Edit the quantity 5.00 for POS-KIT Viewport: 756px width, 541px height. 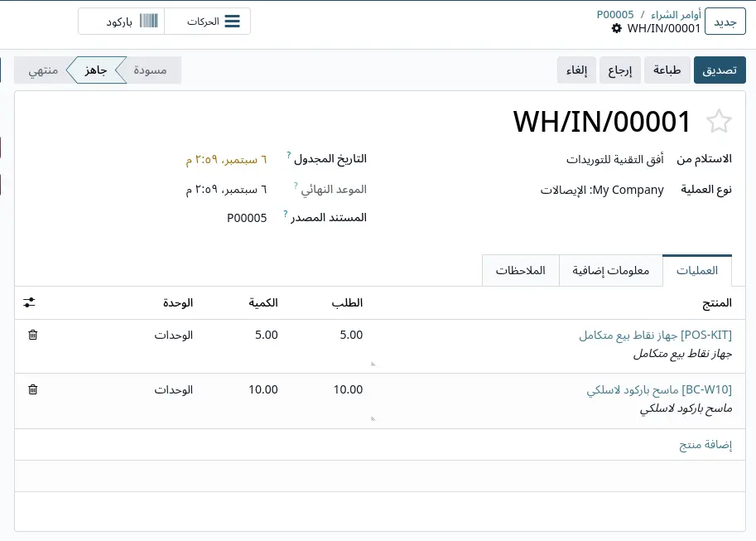[x=267, y=335]
